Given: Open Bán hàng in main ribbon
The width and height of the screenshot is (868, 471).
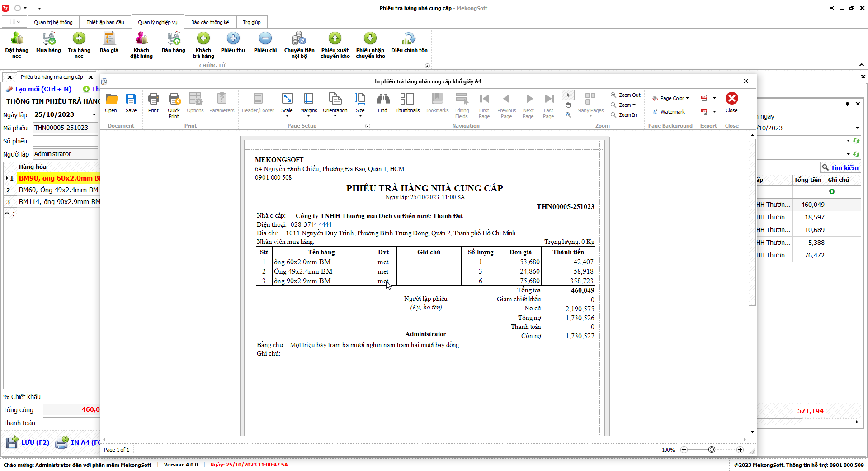Looking at the screenshot, I should tap(174, 43).
